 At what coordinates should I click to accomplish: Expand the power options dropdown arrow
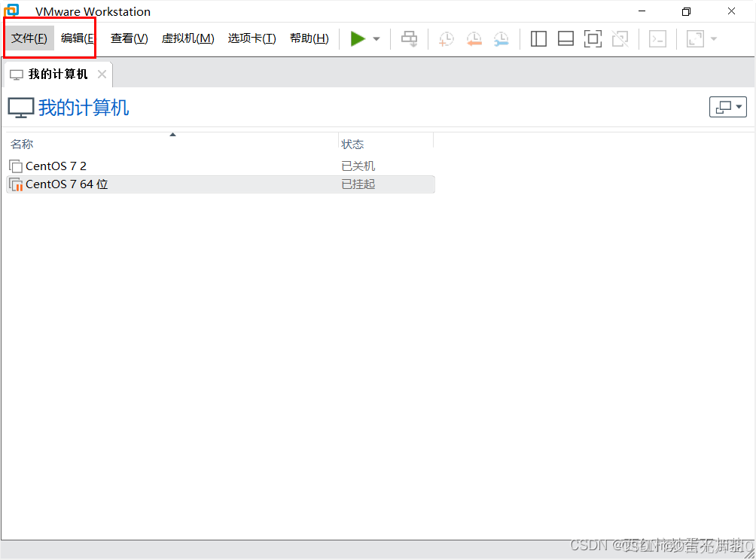click(376, 38)
